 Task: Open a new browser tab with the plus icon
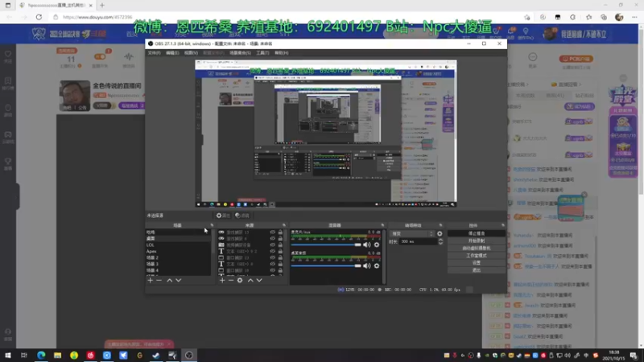(102, 6)
